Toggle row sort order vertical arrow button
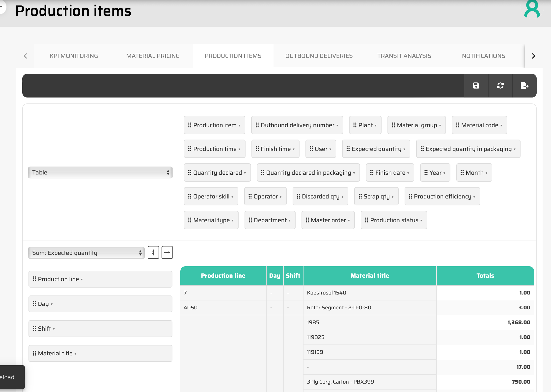 click(153, 252)
